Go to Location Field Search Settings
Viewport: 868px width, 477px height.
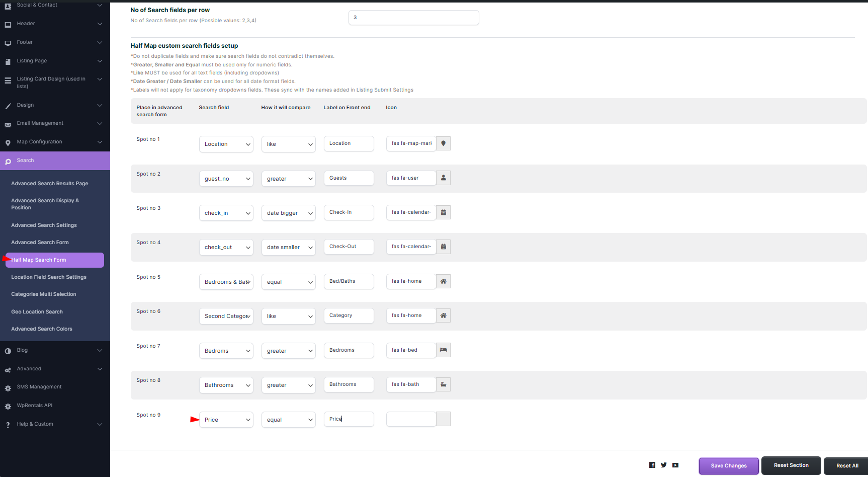[49, 277]
